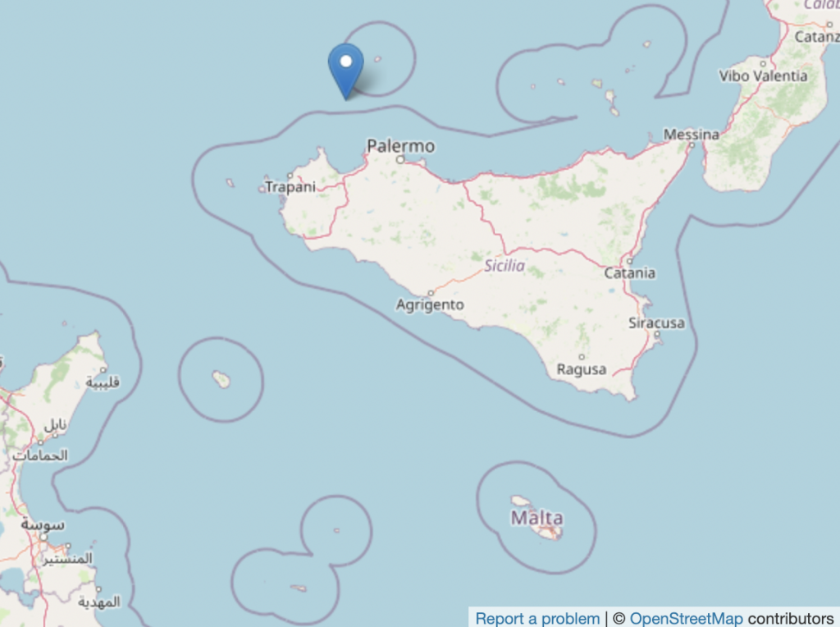This screenshot has height=627, width=840.
Task: Click the Siracusa city label
Action: pyautogui.click(x=656, y=323)
